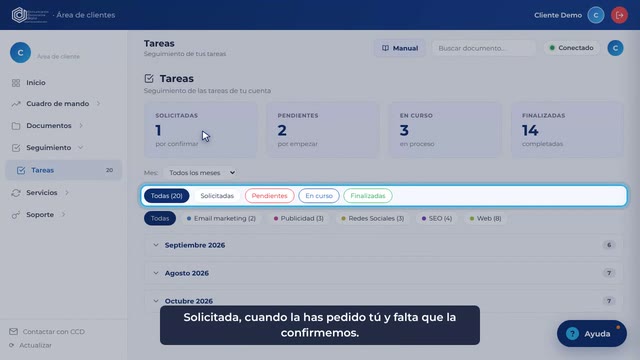Viewport: 640px width, 360px height.
Task: Click the Tareas count badge 20
Action: pyautogui.click(x=109, y=170)
